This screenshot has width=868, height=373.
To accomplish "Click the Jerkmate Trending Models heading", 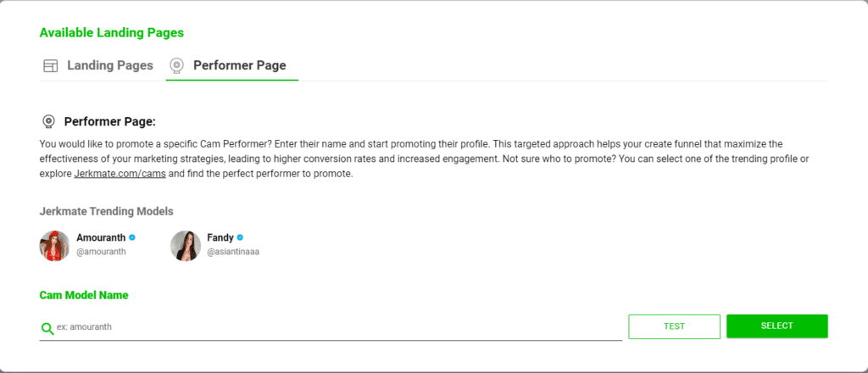I will pyautogui.click(x=107, y=211).
